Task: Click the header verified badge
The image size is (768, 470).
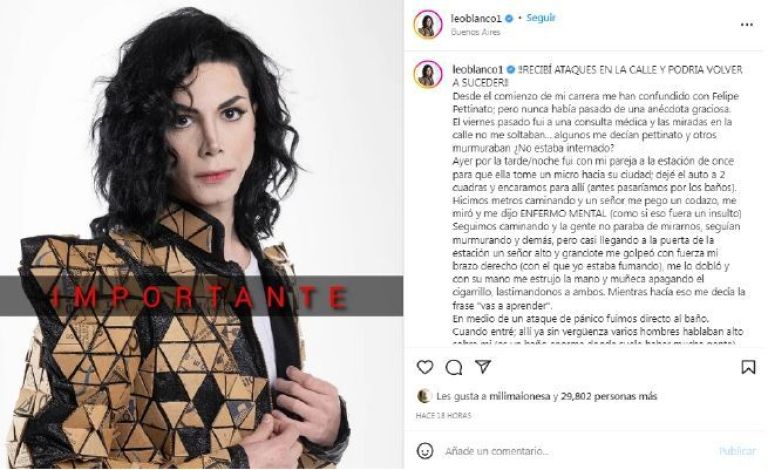Action: point(509,19)
